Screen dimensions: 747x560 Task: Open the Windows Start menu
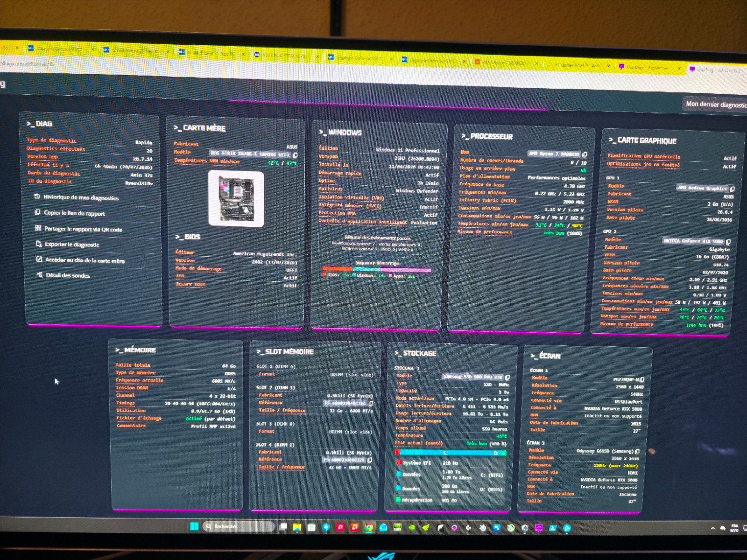tap(194, 526)
